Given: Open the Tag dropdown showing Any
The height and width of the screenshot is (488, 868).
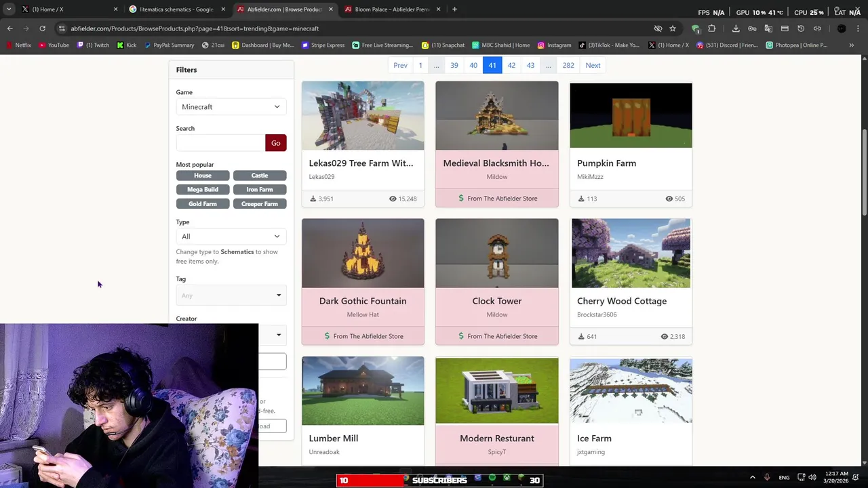Looking at the screenshot, I should 231,296.
